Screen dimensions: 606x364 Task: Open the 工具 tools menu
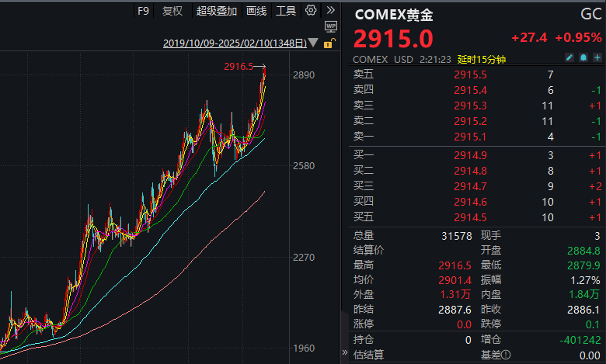tap(286, 11)
